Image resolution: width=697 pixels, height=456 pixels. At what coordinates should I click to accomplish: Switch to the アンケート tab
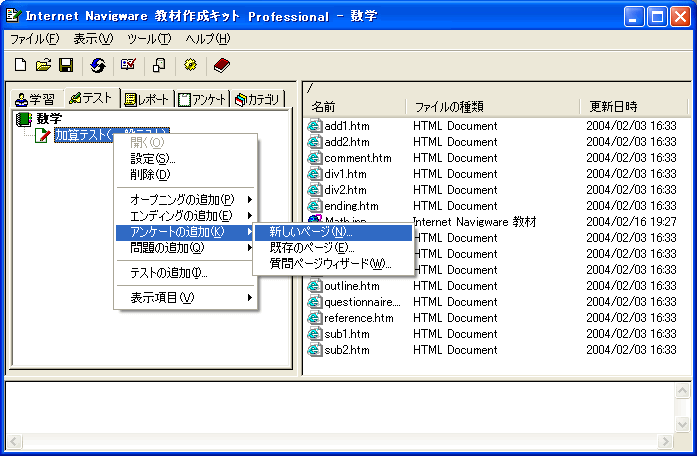pyautogui.click(x=202, y=99)
